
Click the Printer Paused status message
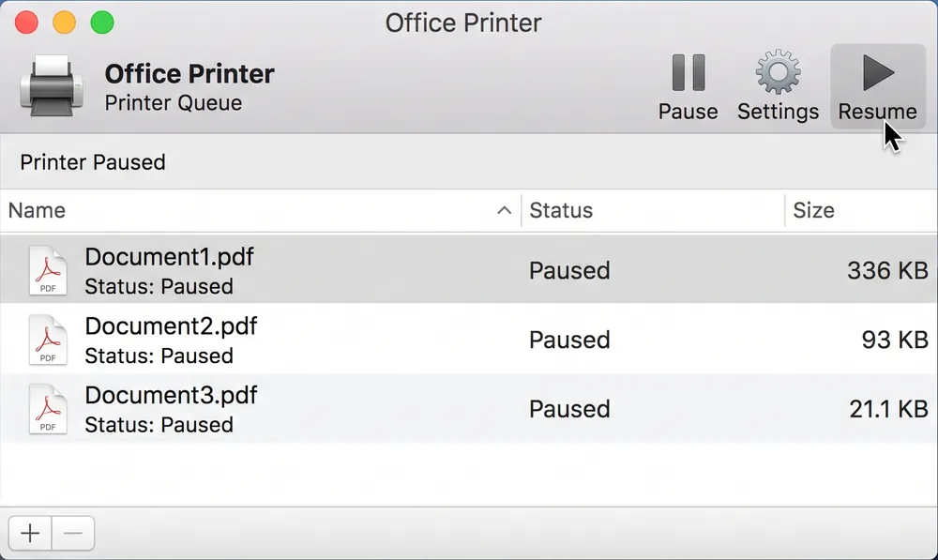coord(93,162)
